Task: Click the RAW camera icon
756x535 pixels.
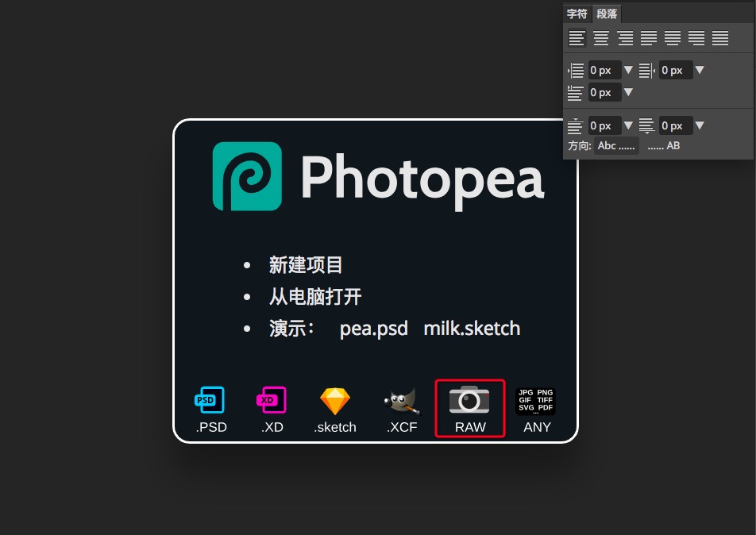Action: coord(469,399)
